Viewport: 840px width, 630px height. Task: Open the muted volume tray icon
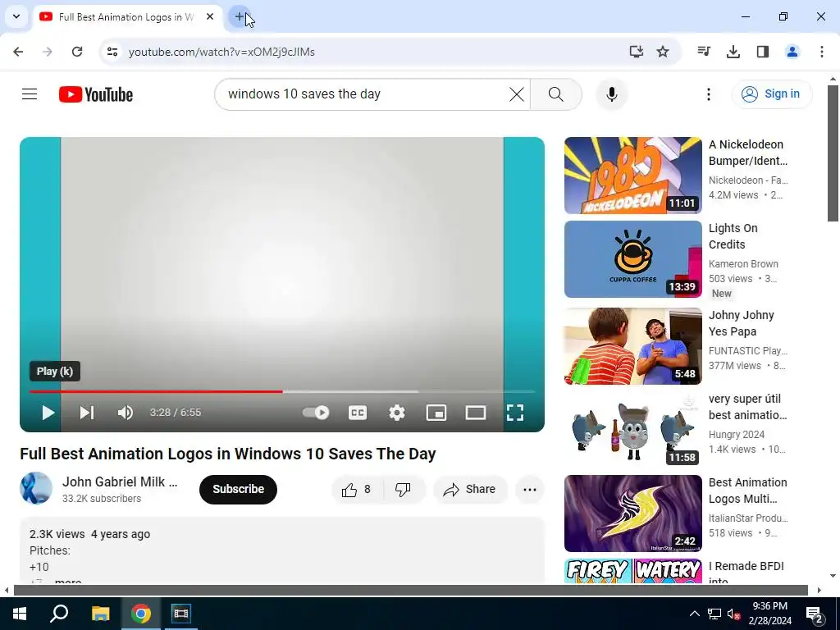[x=733, y=614]
